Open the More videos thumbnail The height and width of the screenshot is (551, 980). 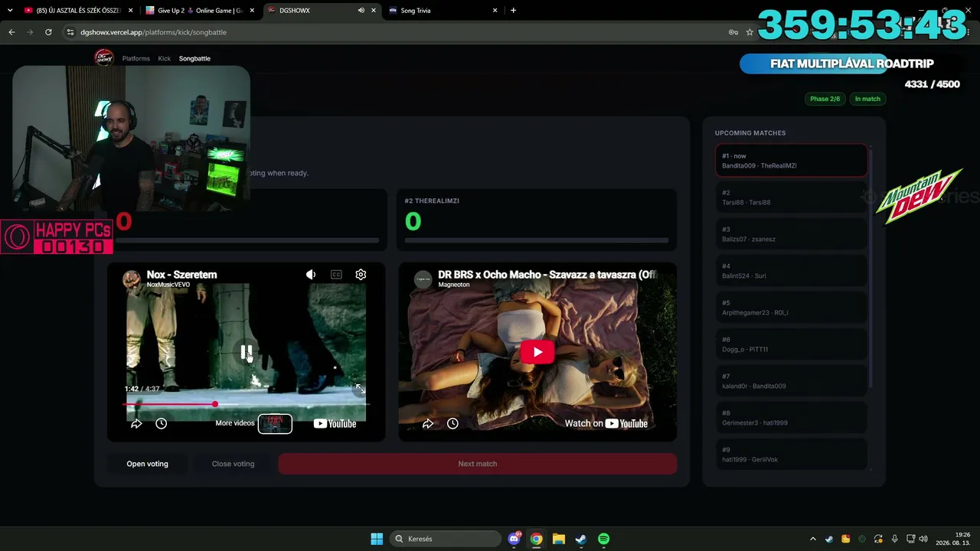click(275, 423)
